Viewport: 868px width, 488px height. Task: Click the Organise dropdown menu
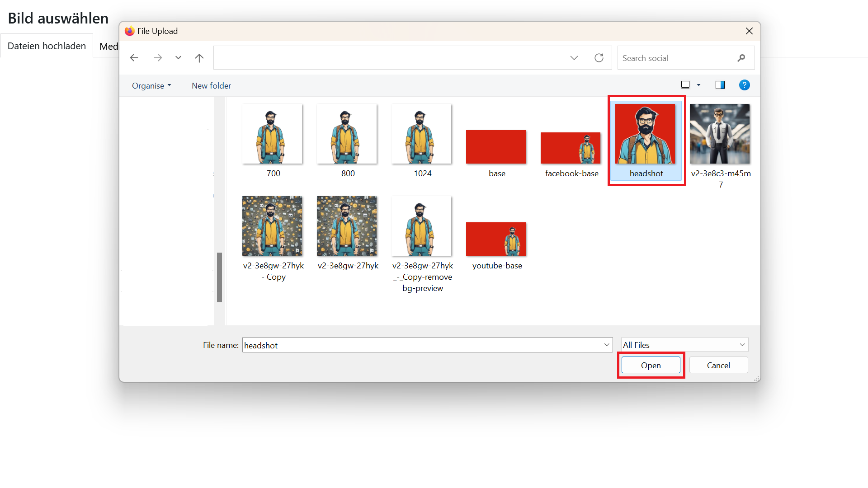150,85
